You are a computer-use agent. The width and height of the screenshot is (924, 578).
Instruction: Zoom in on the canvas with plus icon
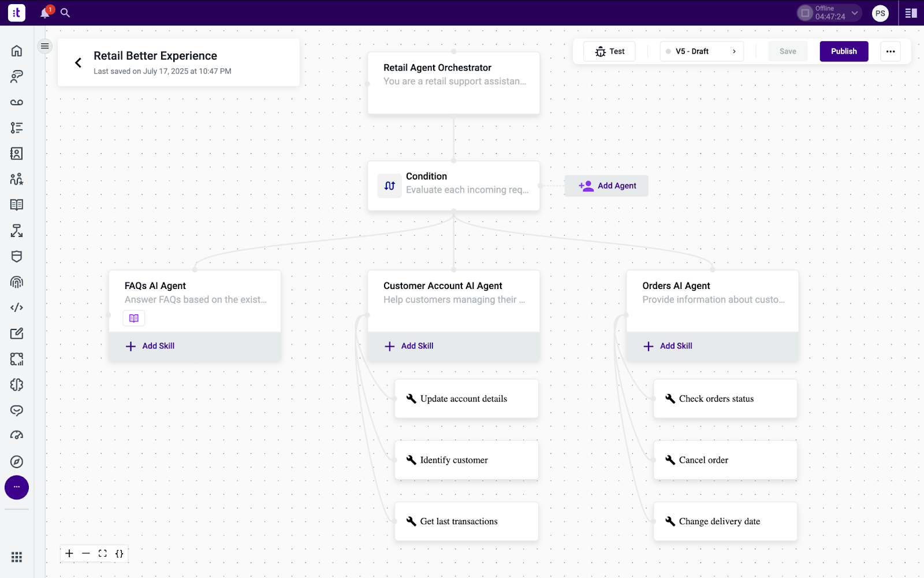coord(69,554)
